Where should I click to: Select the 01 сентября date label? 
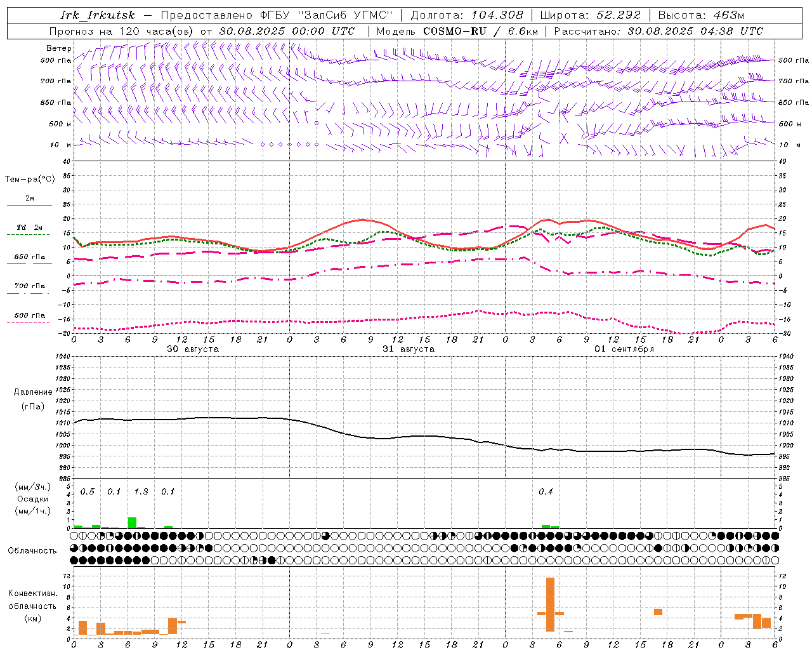(x=624, y=349)
